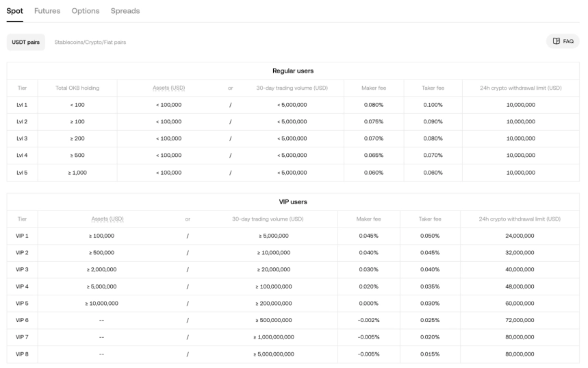The height and width of the screenshot is (368, 588).
Task: Click the Lvl 5 tier row
Action: (x=22, y=173)
